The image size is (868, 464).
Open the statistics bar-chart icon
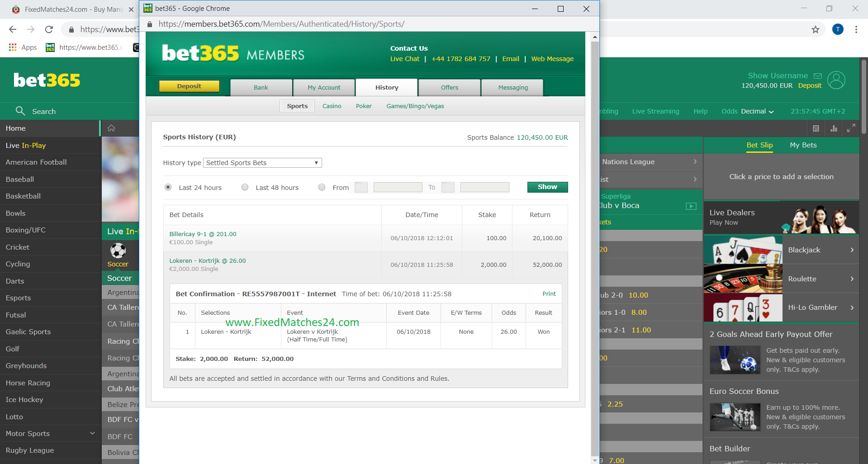click(834, 128)
